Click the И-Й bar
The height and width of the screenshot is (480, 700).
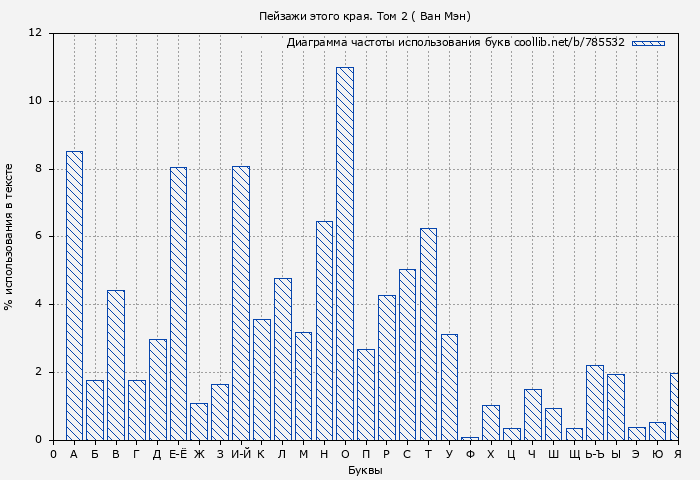point(241,303)
